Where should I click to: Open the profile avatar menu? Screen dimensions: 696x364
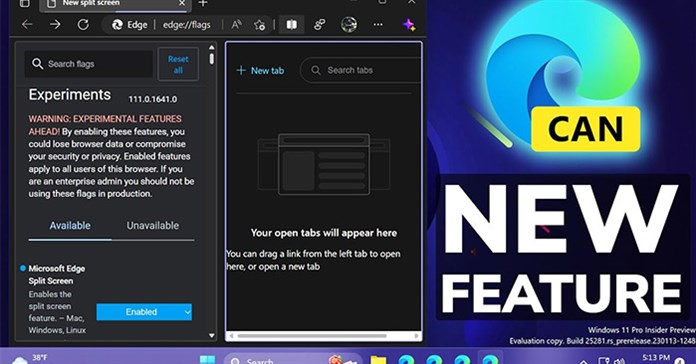(x=349, y=24)
